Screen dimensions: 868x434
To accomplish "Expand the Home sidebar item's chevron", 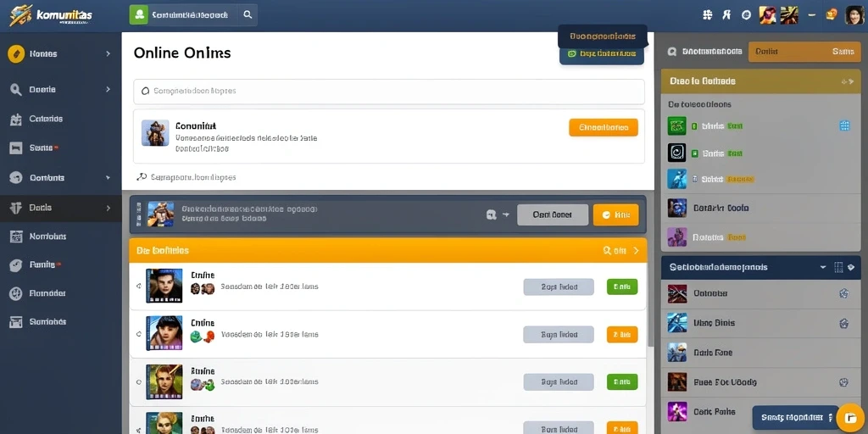I will click(x=108, y=53).
